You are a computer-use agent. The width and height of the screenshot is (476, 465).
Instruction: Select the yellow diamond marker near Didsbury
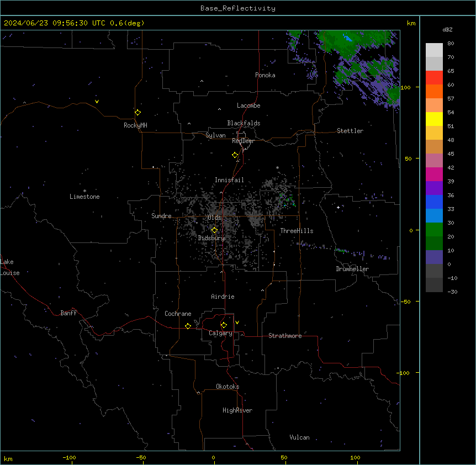tap(214, 230)
